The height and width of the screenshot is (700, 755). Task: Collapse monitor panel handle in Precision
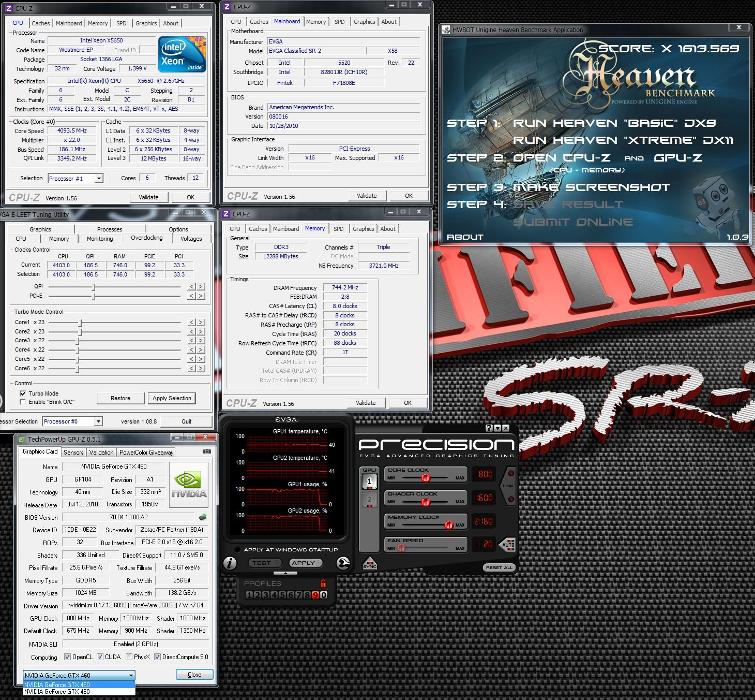point(286,573)
